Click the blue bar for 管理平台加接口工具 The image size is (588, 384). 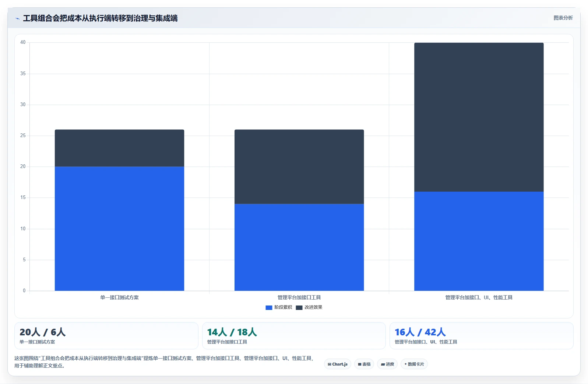pyautogui.click(x=299, y=247)
